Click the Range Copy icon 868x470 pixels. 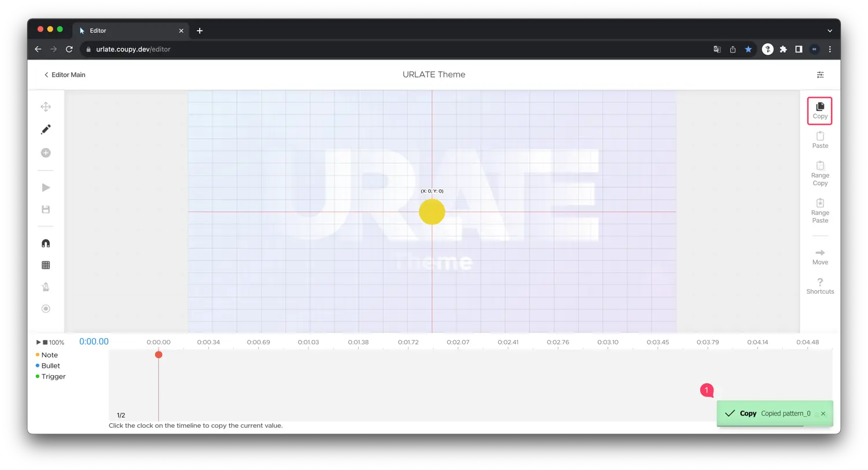[820, 173]
